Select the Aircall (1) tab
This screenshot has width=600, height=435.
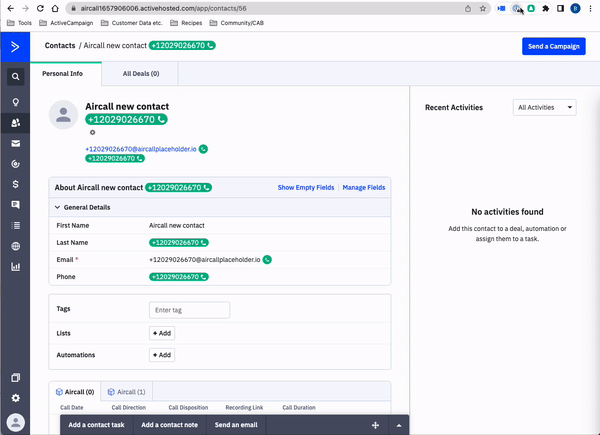126,392
